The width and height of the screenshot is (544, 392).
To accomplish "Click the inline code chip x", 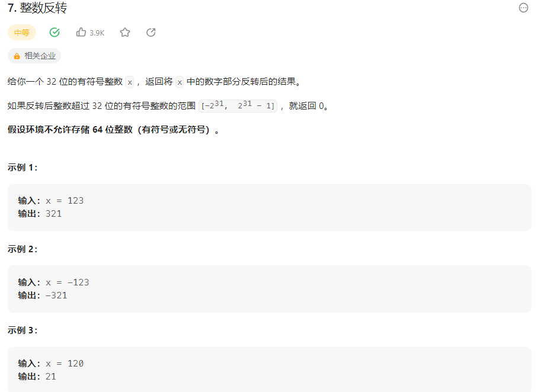I will tap(128, 81).
